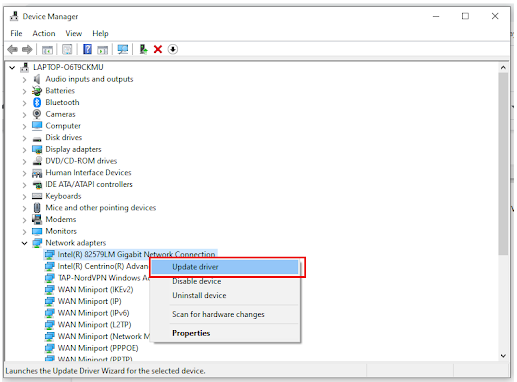Click the Keyboards category icon

(x=37, y=196)
